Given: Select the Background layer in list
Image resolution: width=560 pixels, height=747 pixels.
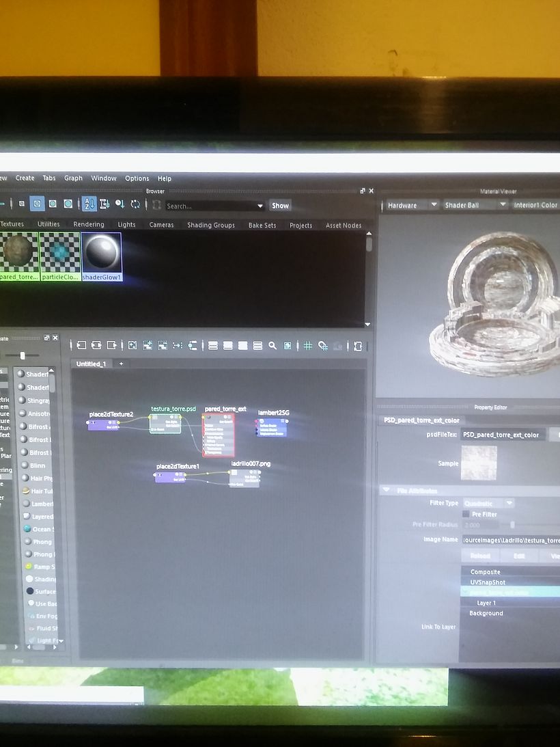Looking at the screenshot, I should point(486,614).
